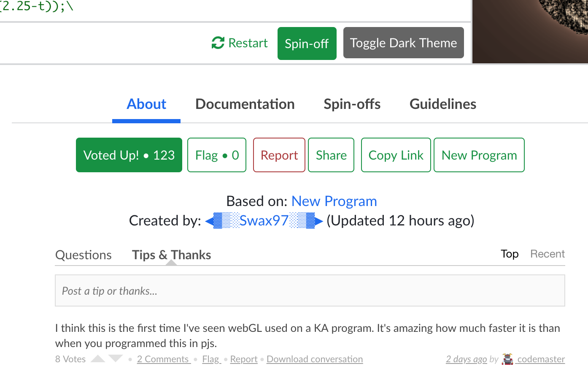Open codemaster's profile name link
Screen dimensions: 588x369
coord(541,359)
